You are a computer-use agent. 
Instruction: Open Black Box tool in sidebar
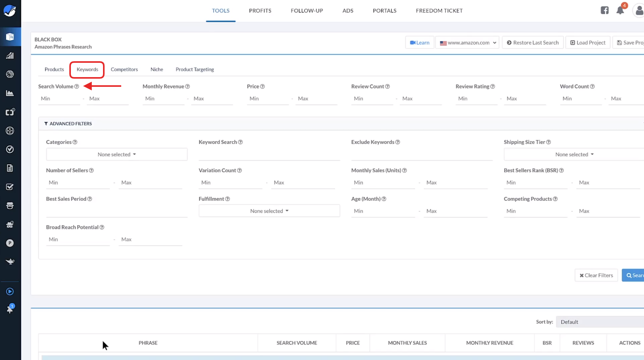(10, 37)
